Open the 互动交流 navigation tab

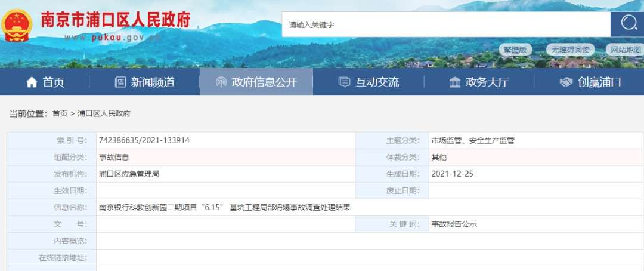tap(368, 82)
